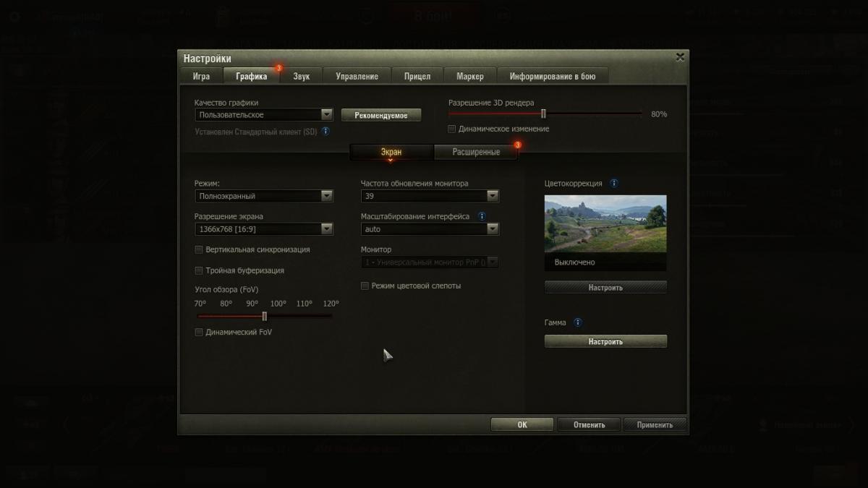Click the Применить button
This screenshot has height=488, width=868.
(655, 425)
